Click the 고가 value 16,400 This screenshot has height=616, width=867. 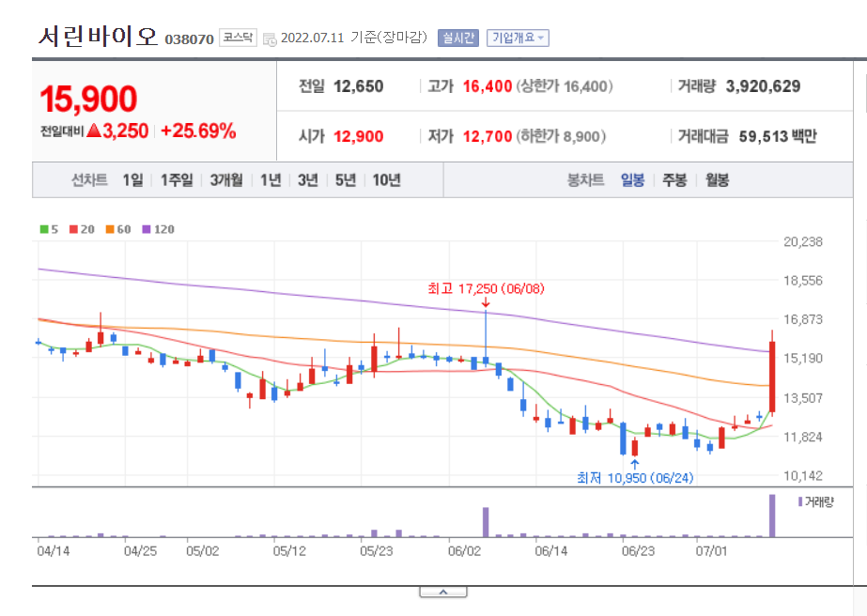(488, 86)
